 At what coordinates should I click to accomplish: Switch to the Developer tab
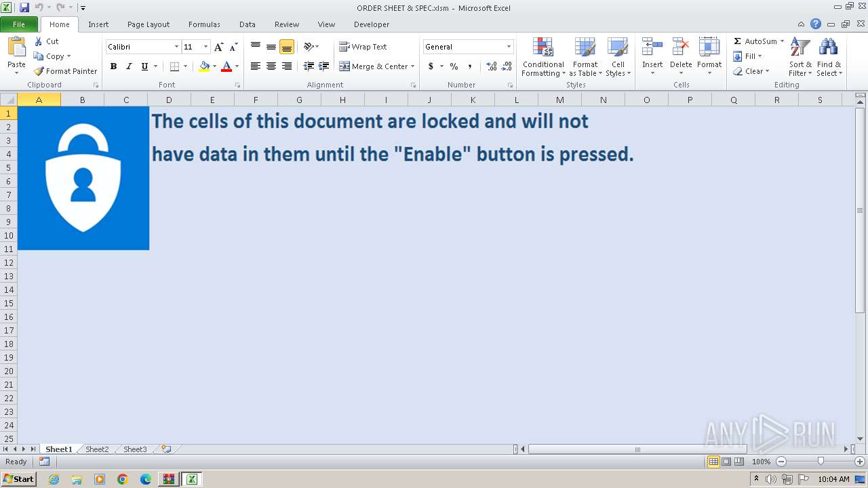click(x=372, y=24)
